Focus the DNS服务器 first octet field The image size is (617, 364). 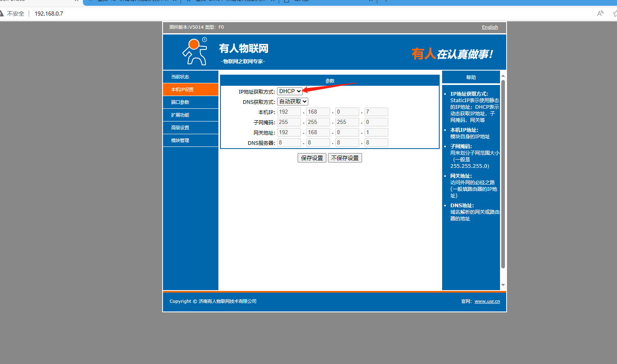coord(289,142)
